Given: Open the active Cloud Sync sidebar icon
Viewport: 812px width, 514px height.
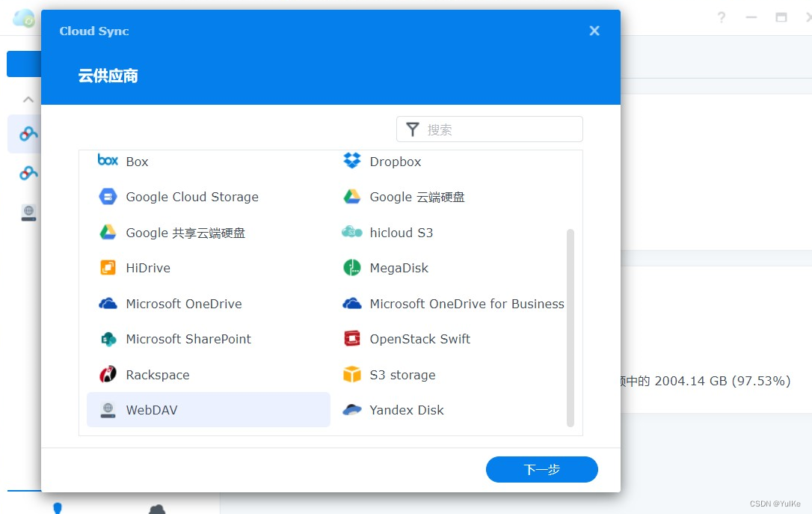Looking at the screenshot, I should pos(28,133).
